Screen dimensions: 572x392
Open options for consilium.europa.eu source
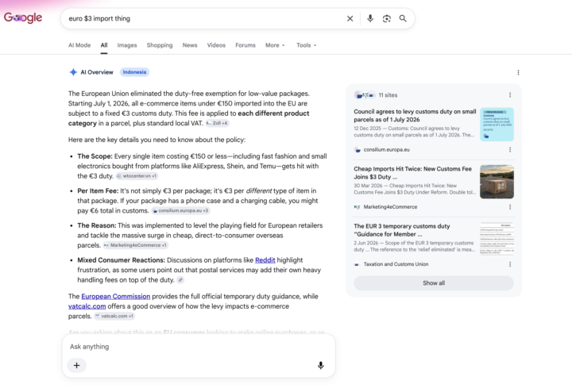(510, 150)
